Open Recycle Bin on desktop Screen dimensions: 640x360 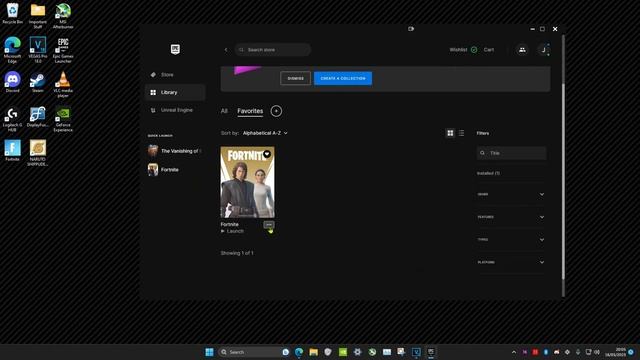(x=13, y=13)
